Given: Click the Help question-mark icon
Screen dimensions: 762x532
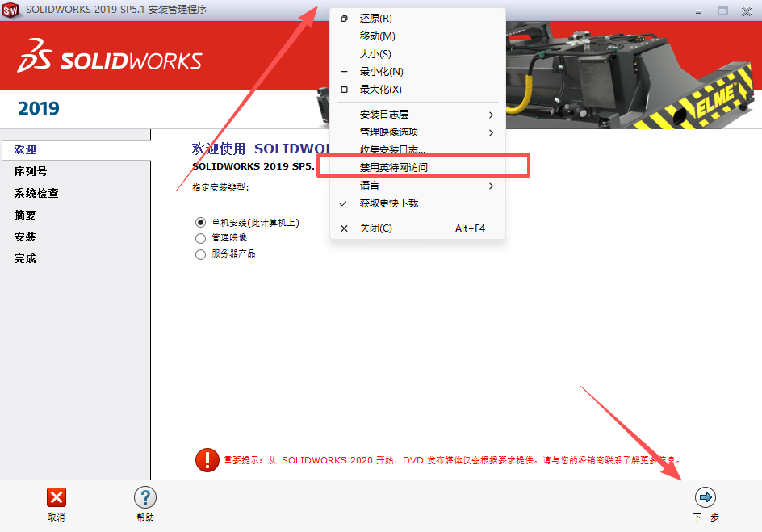Looking at the screenshot, I should click(x=144, y=496).
